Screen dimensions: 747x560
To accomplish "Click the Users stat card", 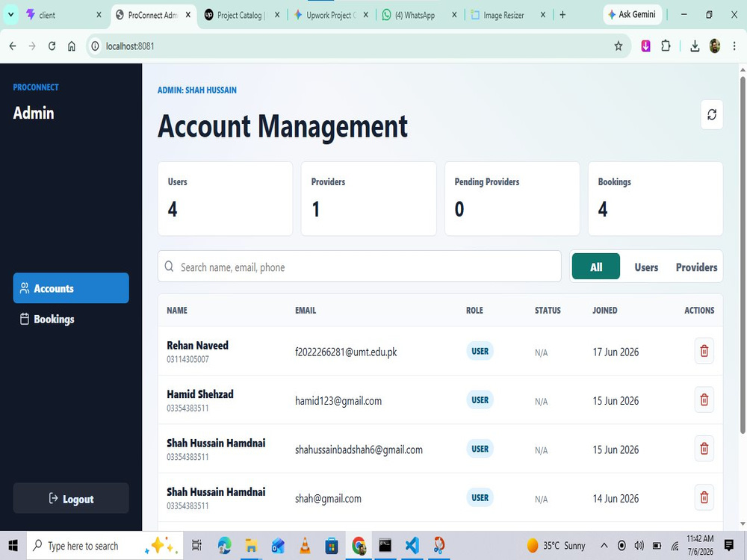I will 226,199.
